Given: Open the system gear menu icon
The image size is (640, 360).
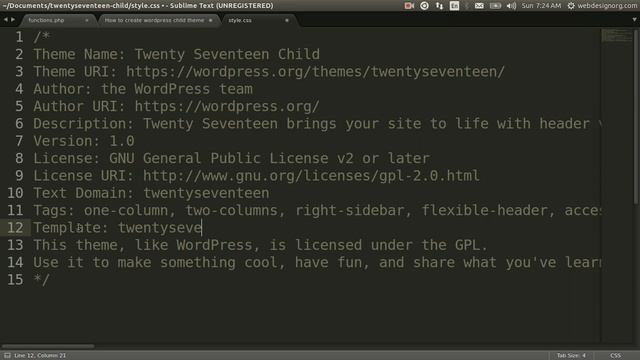Looking at the screenshot, I should coord(571,6).
